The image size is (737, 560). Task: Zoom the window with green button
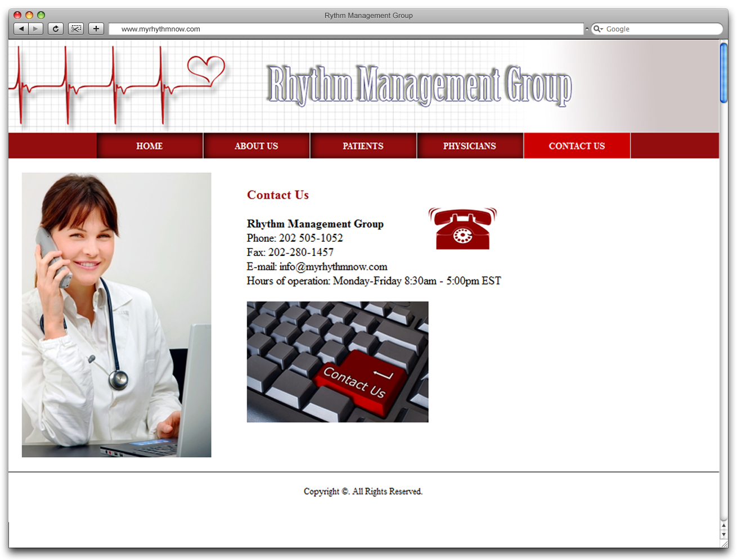coord(41,15)
